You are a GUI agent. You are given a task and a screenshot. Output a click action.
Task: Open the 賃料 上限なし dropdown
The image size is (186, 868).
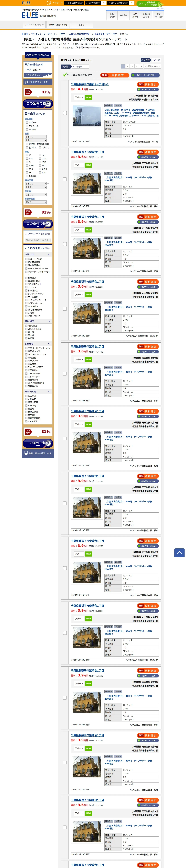36,140
